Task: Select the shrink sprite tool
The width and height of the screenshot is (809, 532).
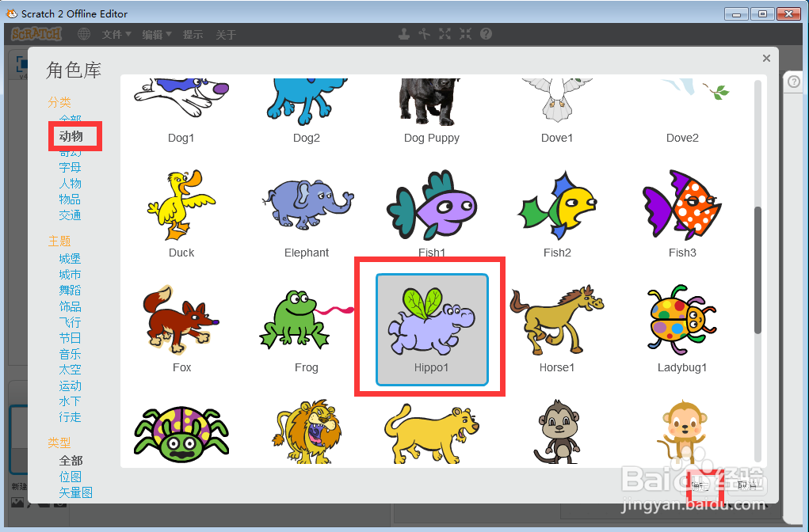Action: point(465,34)
